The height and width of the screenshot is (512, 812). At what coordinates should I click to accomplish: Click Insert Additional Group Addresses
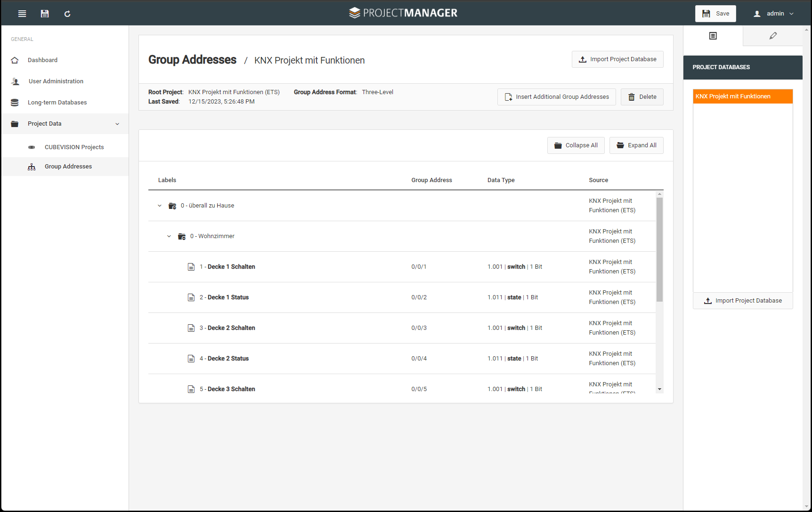pos(556,97)
